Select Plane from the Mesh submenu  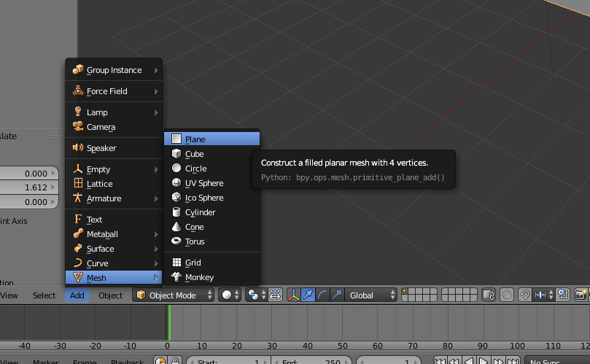click(211, 139)
